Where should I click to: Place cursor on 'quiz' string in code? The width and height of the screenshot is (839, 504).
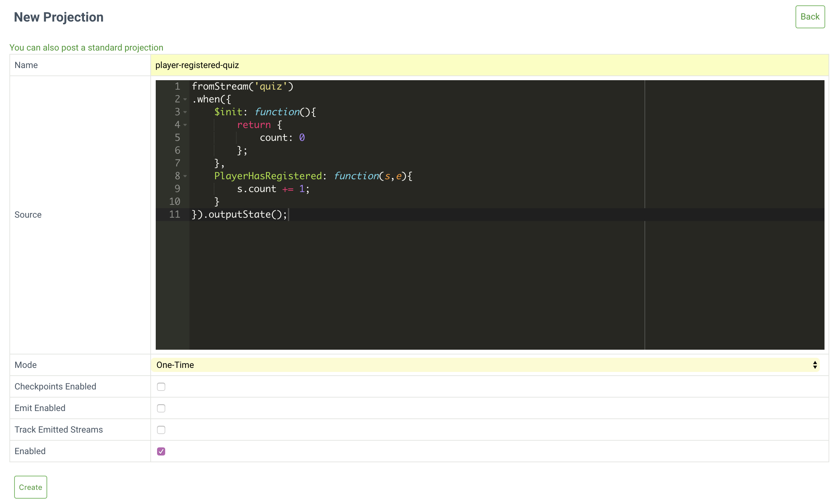[x=270, y=87]
